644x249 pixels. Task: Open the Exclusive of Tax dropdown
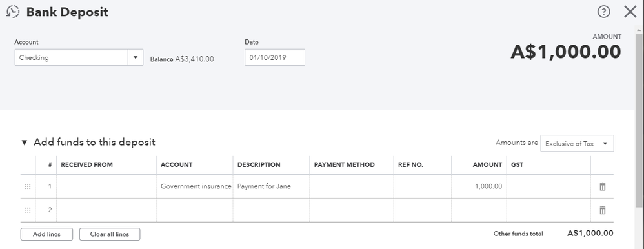[x=577, y=143]
